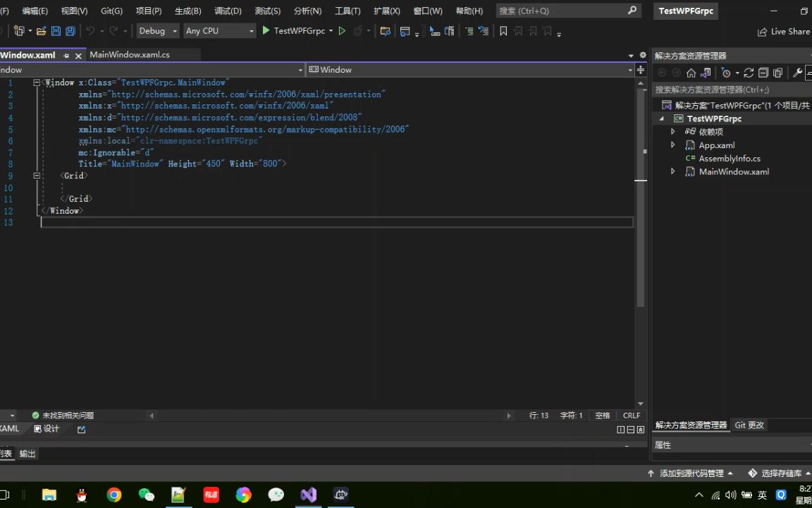Click the pop-out XAML window icon

pos(81,430)
